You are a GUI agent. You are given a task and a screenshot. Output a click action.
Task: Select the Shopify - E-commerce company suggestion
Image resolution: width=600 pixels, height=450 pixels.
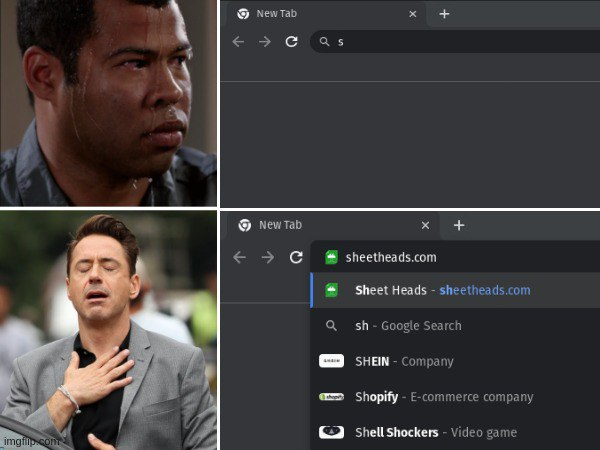click(455, 397)
